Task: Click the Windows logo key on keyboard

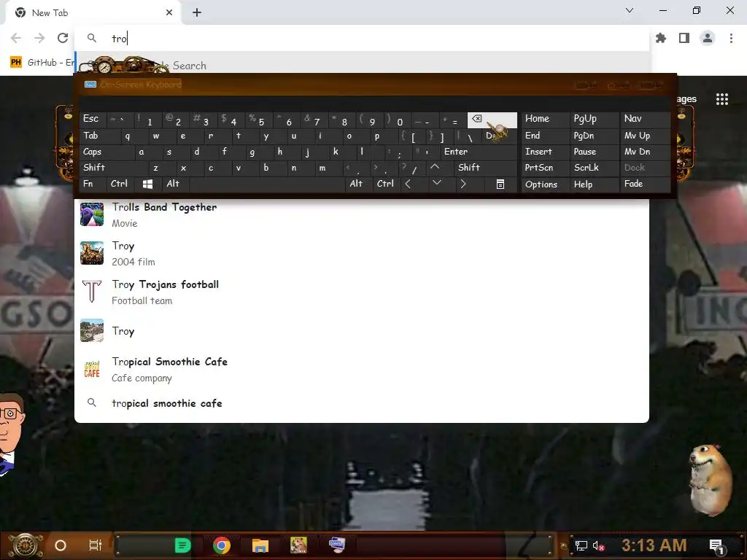Action: [x=147, y=184]
